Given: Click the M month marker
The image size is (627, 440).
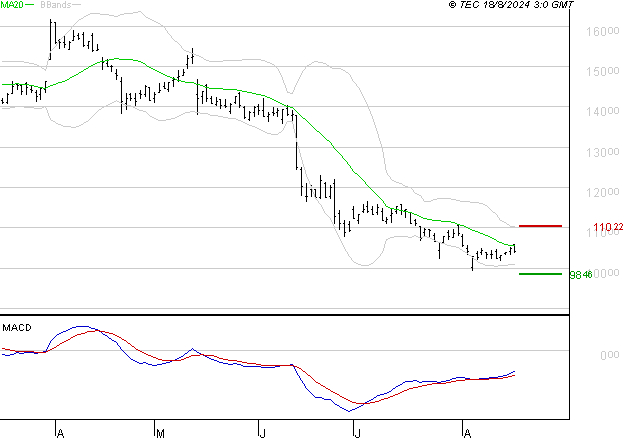Looking at the screenshot, I should tap(160, 433).
